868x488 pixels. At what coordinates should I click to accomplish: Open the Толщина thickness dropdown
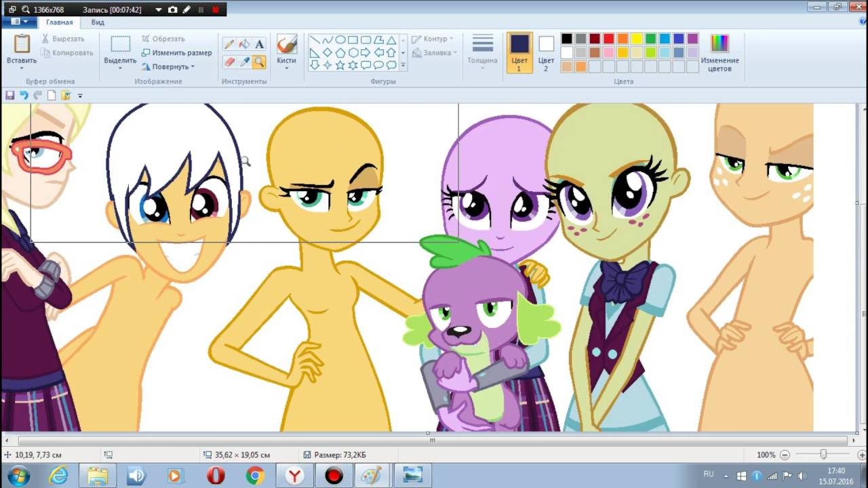tap(482, 52)
